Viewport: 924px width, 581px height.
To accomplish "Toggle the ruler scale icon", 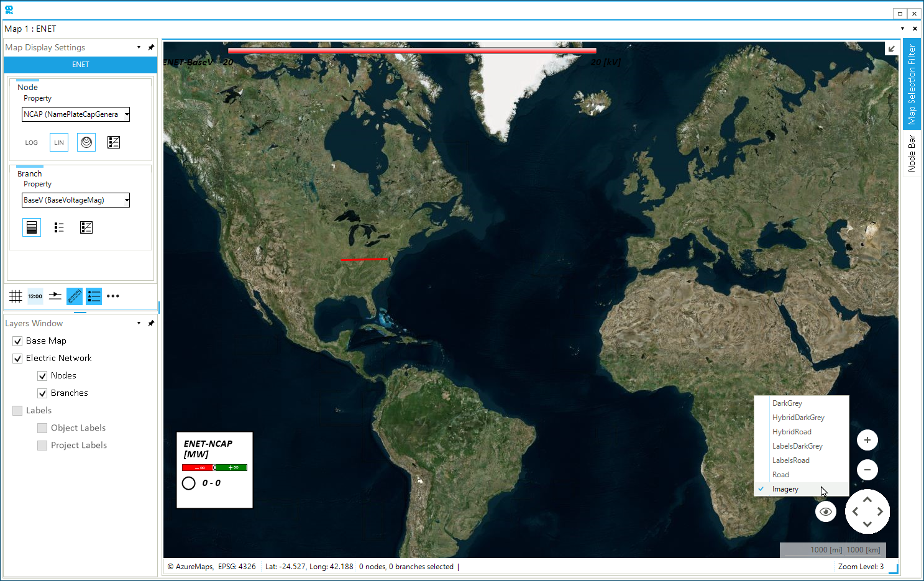I will pyautogui.click(x=75, y=296).
